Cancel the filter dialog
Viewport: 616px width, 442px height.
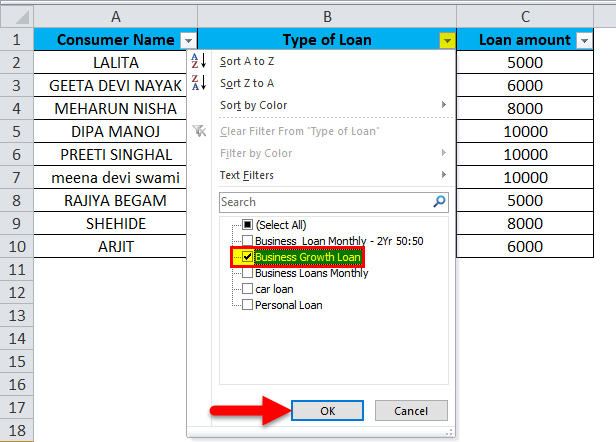[x=411, y=411]
